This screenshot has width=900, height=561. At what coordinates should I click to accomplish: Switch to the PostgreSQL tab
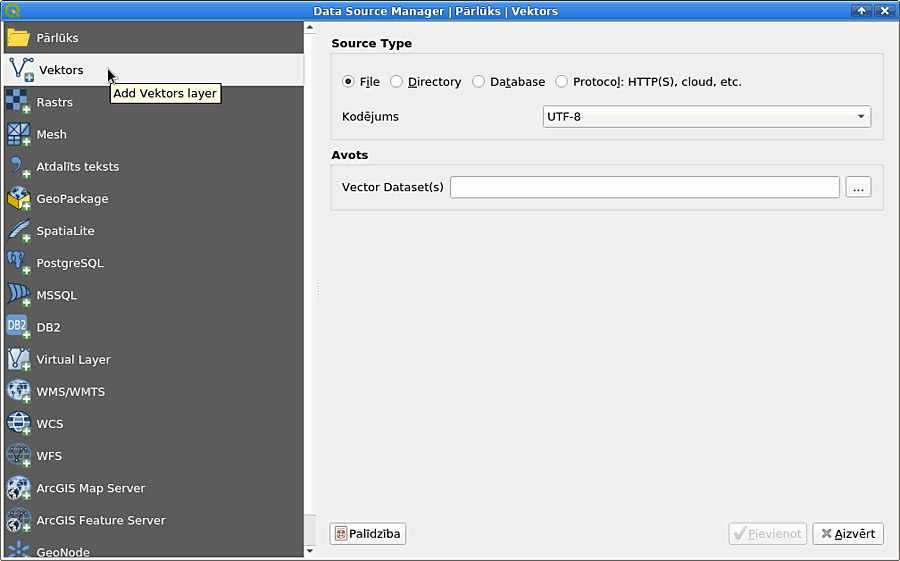153,263
